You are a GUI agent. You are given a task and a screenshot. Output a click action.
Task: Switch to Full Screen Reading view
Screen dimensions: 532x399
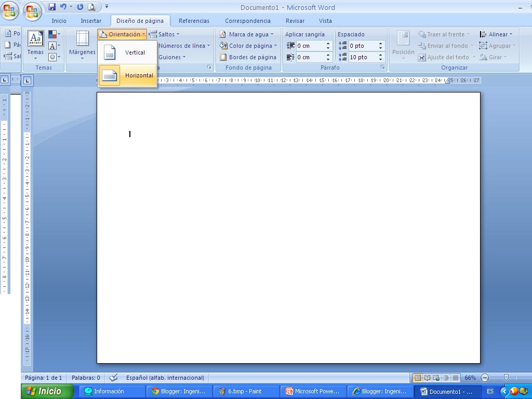pyautogui.click(x=427, y=378)
